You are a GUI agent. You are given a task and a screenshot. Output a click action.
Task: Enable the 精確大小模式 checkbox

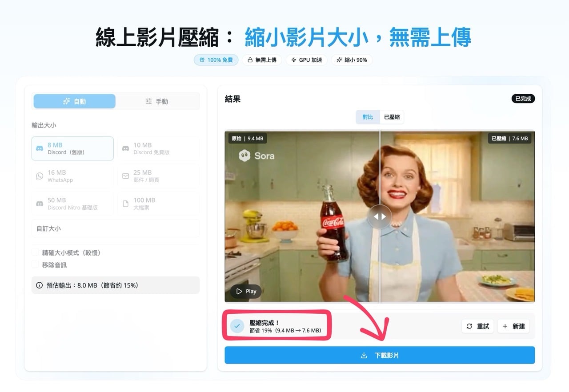[35, 252]
